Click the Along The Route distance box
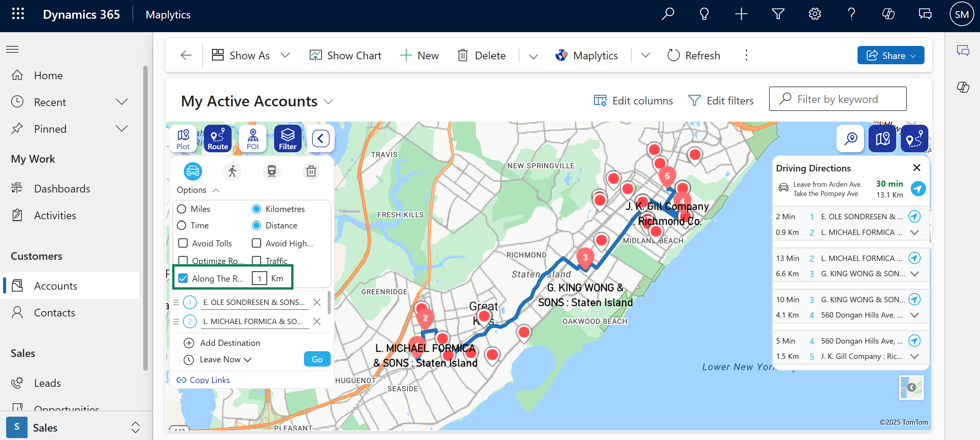Viewport: 980px width, 440px height. click(259, 278)
